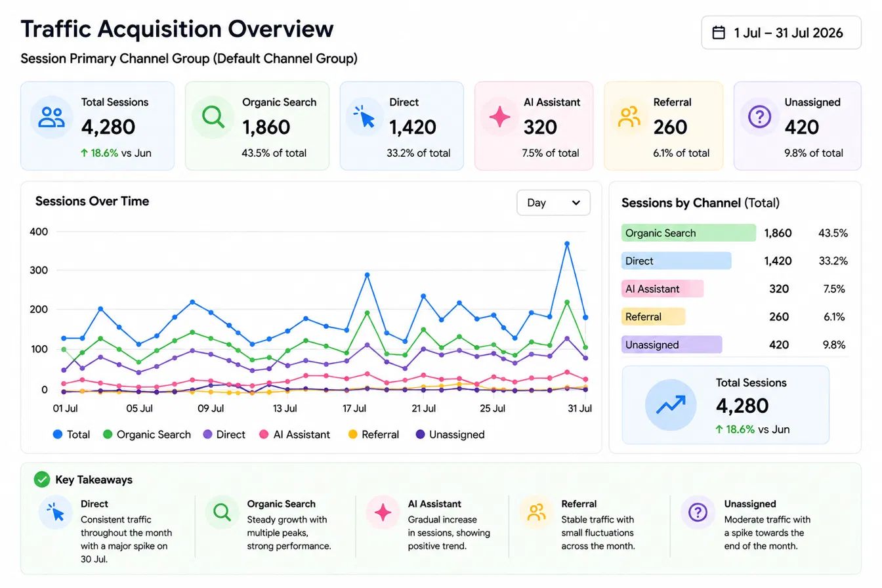The width and height of the screenshot is (882, 588).
Task: Toggle the Referral series in chart legend
Action: (x=373, y=434)
